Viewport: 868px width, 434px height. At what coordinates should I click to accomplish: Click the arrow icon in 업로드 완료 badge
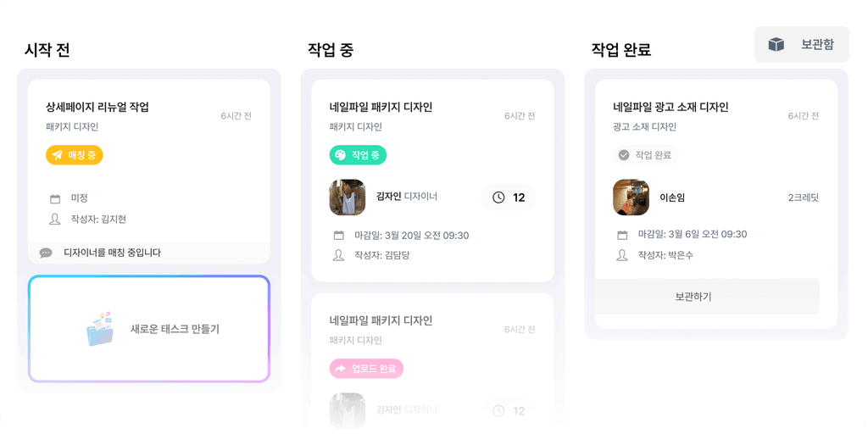tap(341, 369)
